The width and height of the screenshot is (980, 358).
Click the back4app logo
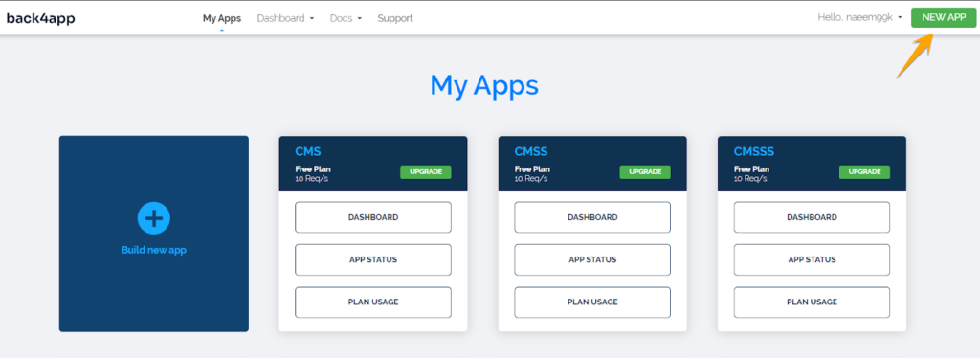coord(40,18)
